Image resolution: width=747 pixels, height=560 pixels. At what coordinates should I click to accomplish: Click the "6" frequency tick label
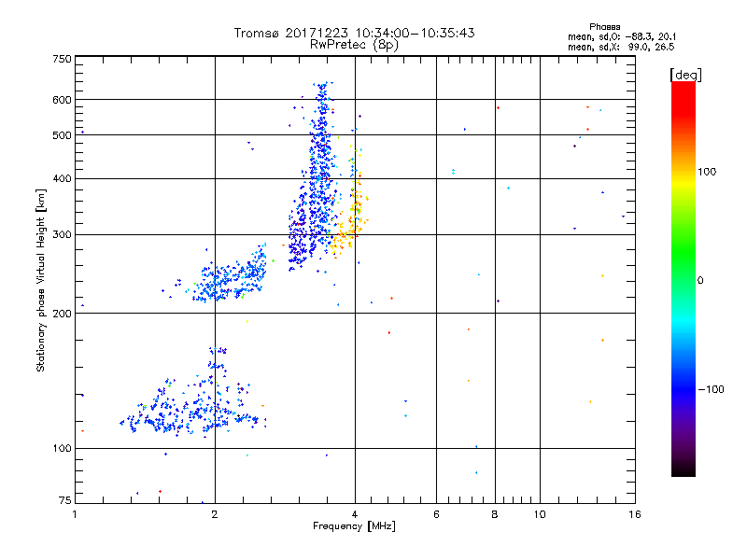click(436, 514)
